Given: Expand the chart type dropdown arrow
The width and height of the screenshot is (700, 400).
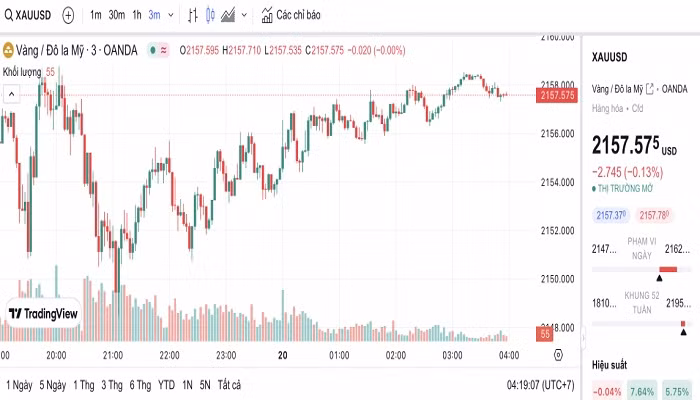Looking at the screenshot, I should pyautogui.click(x=244, y=15).
